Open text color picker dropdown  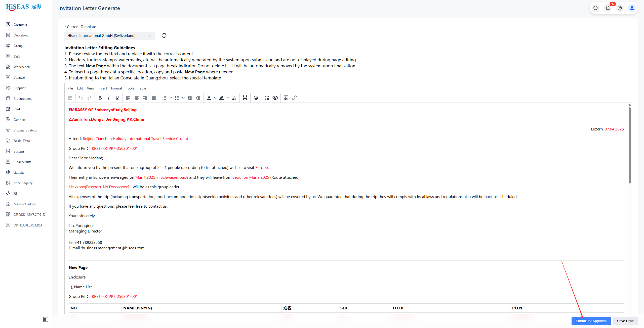[215, 98]
